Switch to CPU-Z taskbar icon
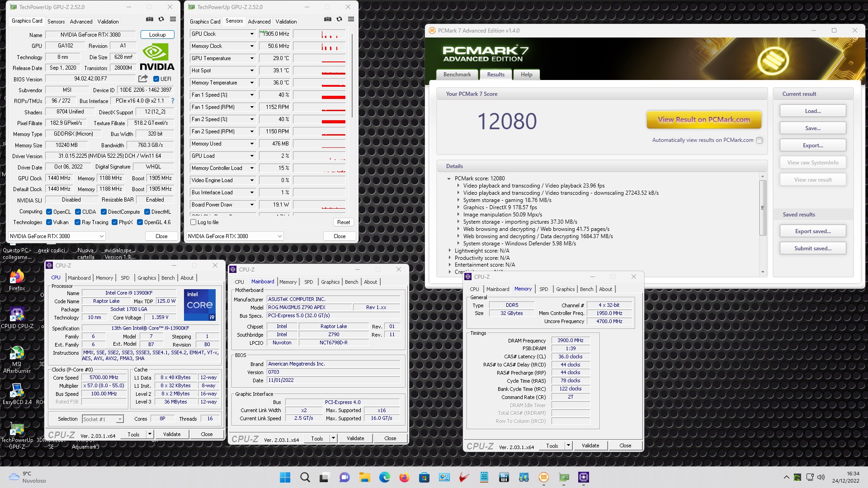Screen dimensions: 868x488 click(x=584, y=477)
